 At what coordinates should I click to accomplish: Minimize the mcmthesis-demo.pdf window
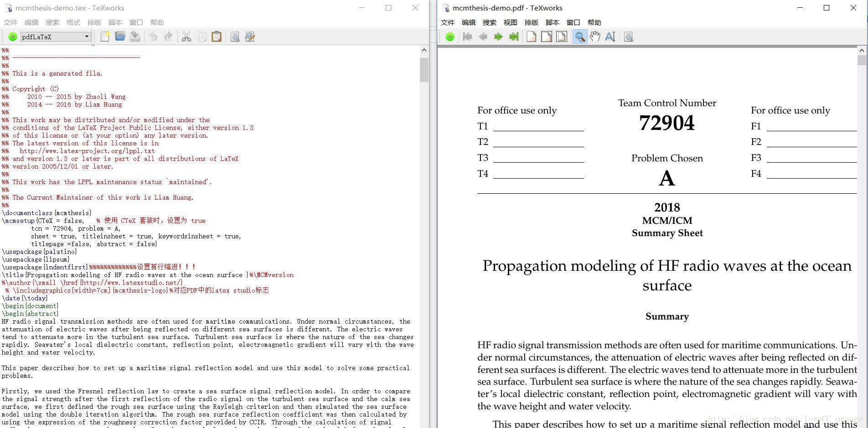(800, 8)
